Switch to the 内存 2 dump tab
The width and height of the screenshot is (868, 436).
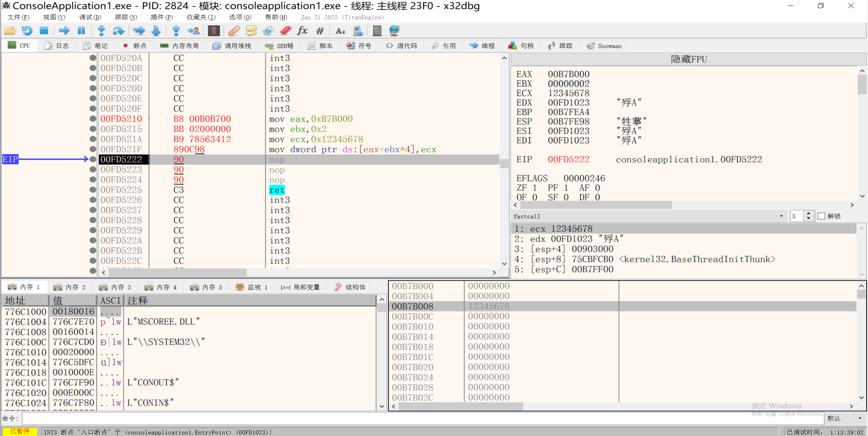click(x=70, y=287)
